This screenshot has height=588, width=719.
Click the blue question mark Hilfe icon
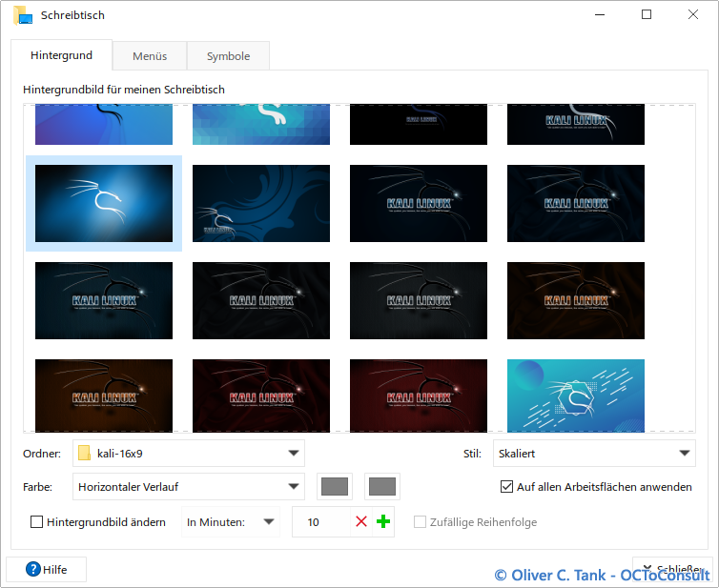click(x=33, y=569)
